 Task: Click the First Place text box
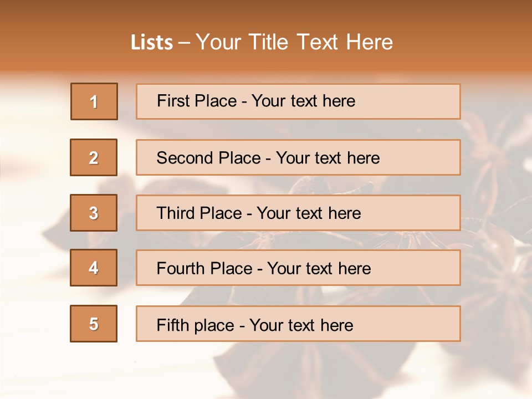[298, 101]
